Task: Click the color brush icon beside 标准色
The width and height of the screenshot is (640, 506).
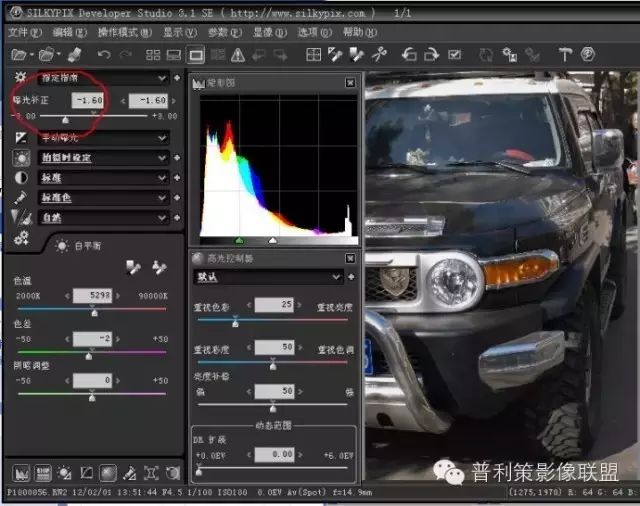Action: pos(20,198)
